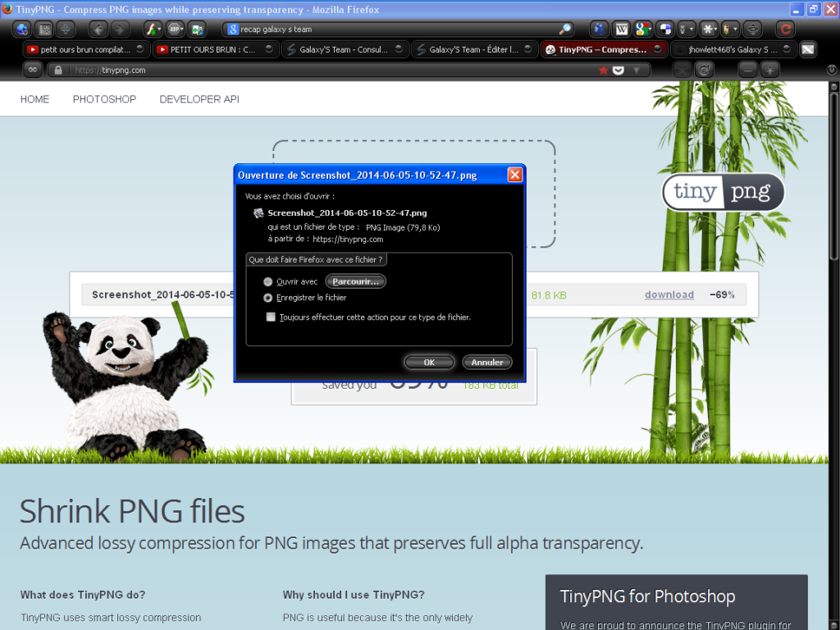Click OK in the download dialog
The width and height of the screenshot is (840, 630).
point(429,363)
